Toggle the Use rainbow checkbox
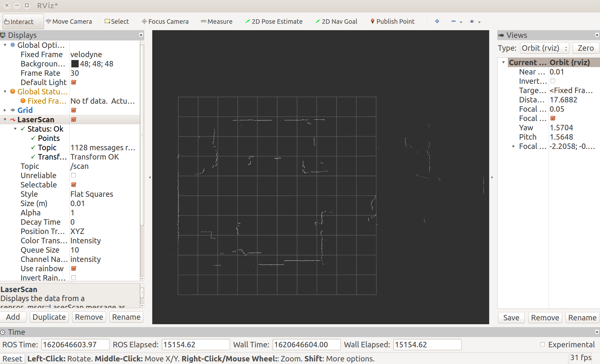The height and width of the screenshot is (364, 600). [73, 268]
